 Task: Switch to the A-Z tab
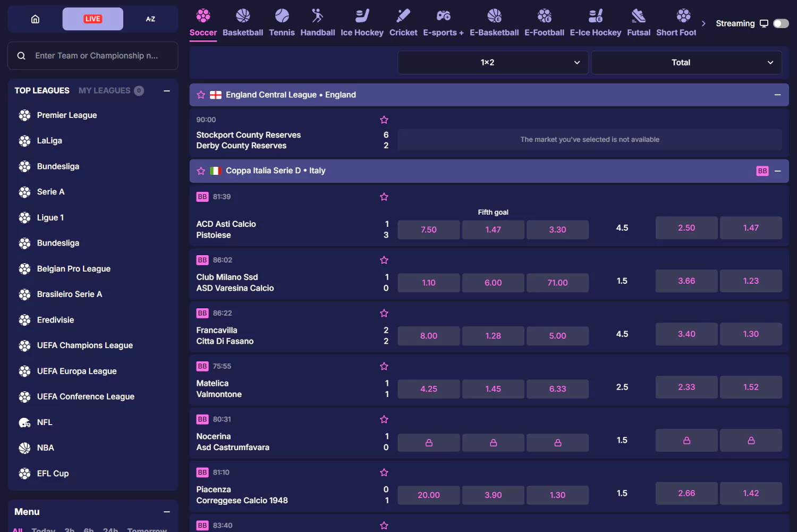[x=150, y=19]
